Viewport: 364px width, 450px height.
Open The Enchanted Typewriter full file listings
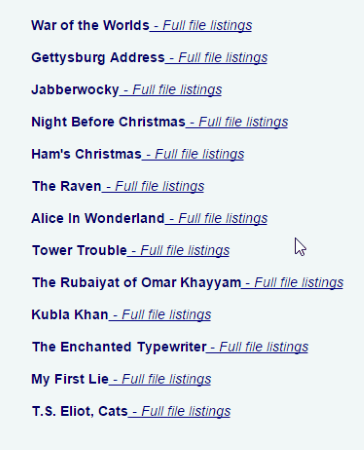pyautogui.click(x=257, y=347)
